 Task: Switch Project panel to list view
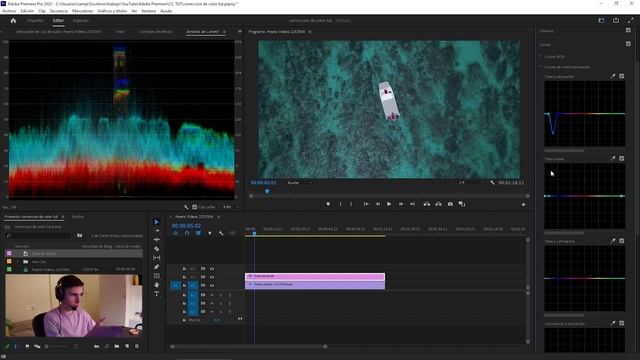17,347
